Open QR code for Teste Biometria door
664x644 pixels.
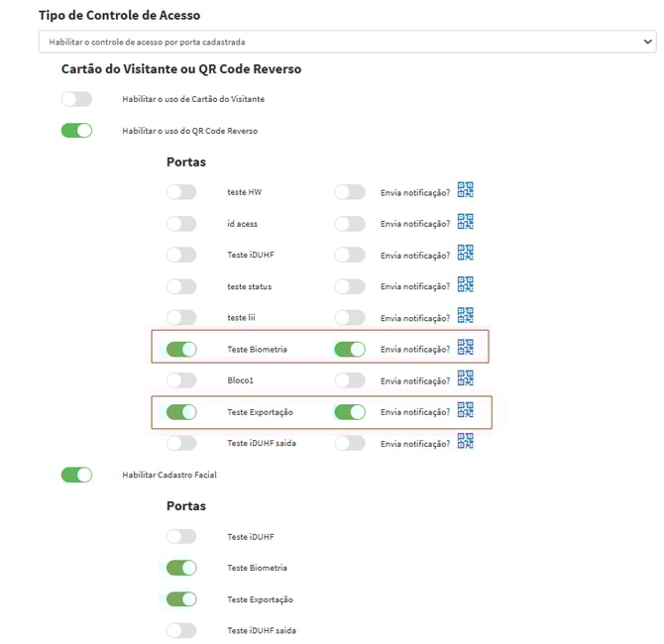[465, 348]
